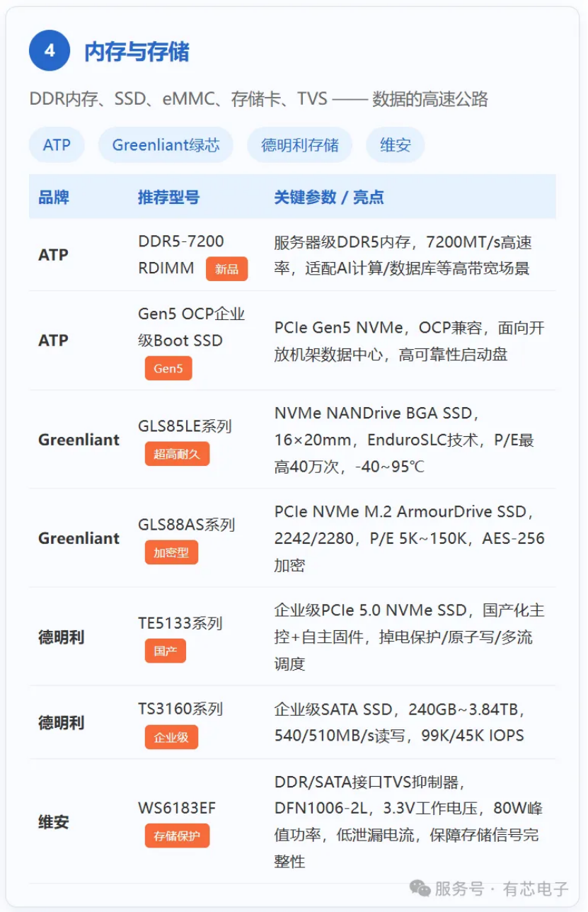Click the GLS85LE系列 model cell
Screen dimensions: 588x912
tap(185, 426)
